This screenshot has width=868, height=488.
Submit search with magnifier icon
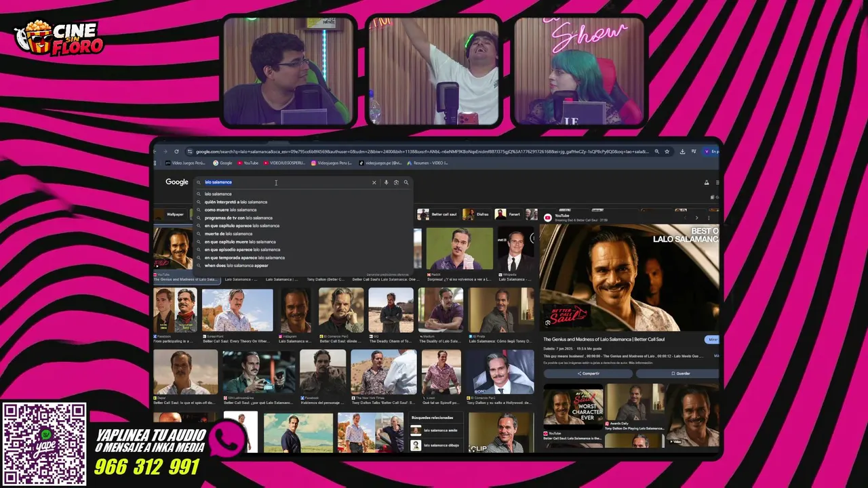pyautogui.click(x=406, y=182)
